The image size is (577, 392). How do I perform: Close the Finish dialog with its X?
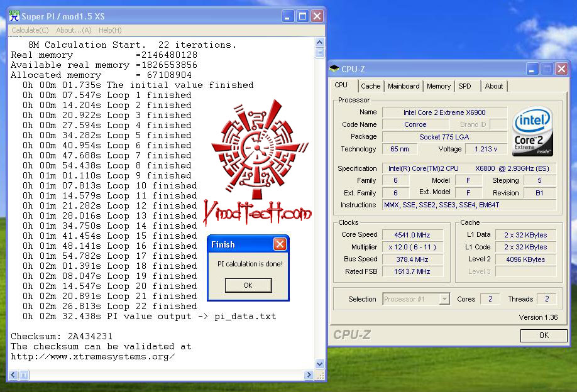280,244
